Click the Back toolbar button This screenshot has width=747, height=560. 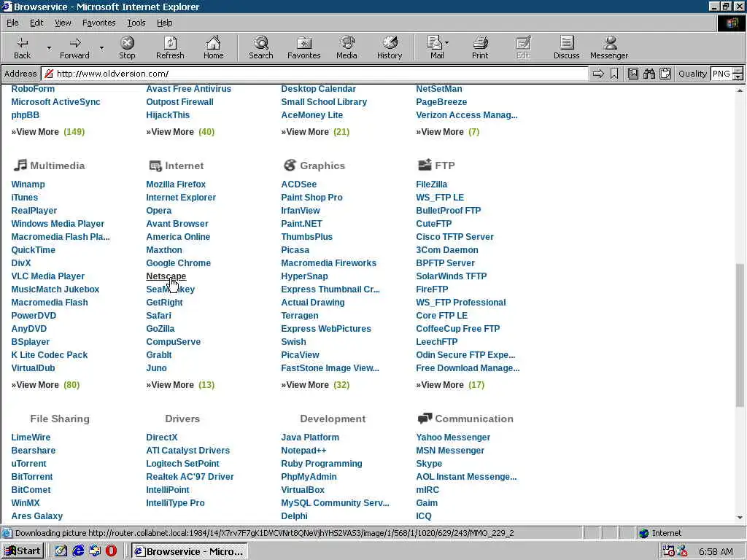(x=23, y=47)
